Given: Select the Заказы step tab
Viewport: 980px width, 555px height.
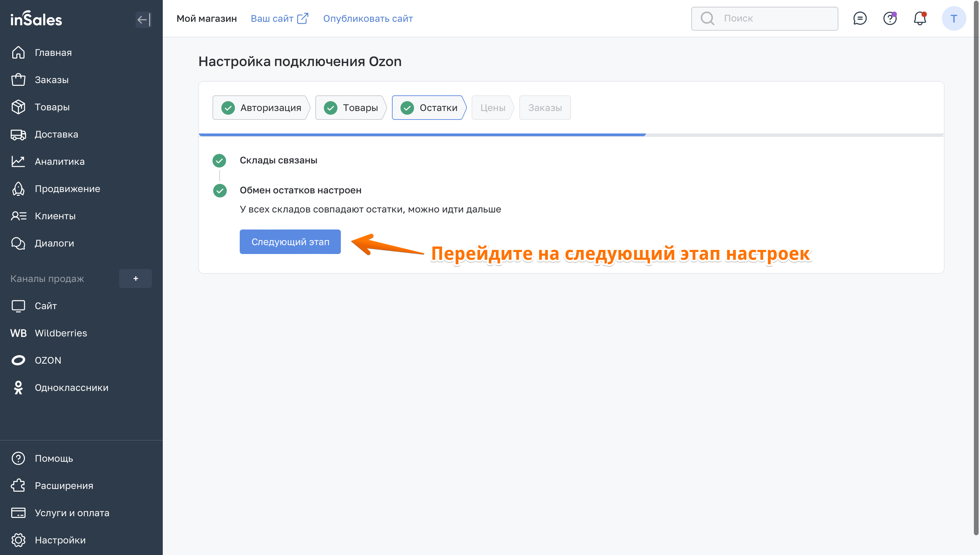Looking at the screenshot, I should click(544, 108).
